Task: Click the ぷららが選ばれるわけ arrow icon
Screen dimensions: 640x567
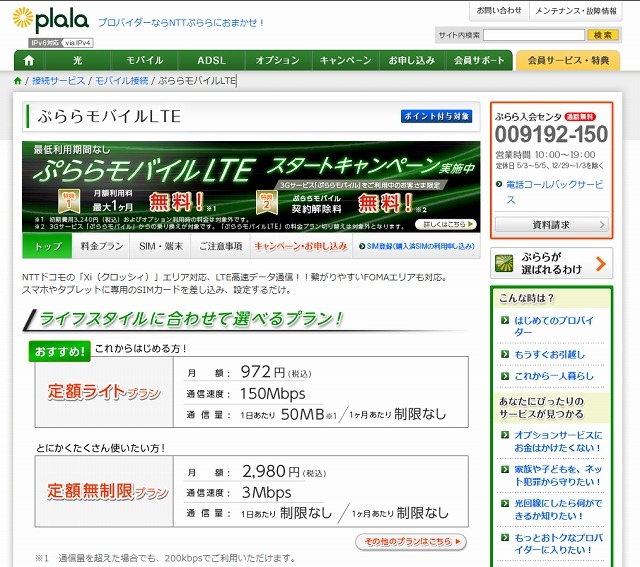Action: point(600,264)
